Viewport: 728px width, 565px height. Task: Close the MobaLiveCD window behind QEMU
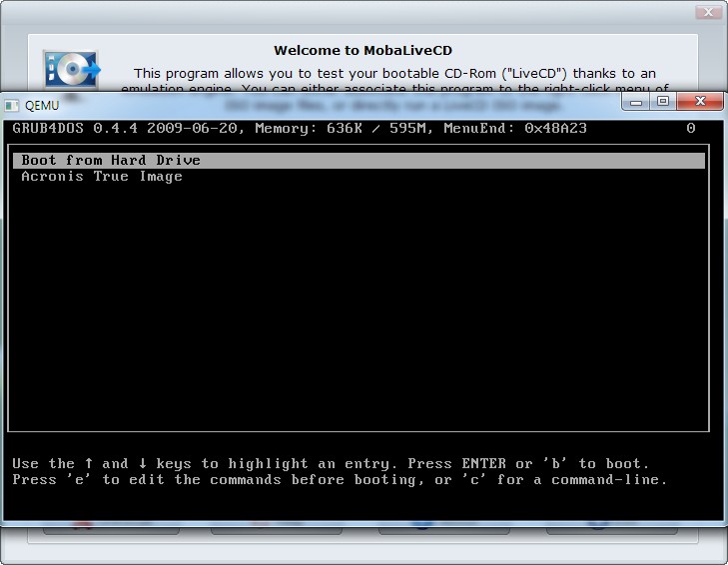(x=708, y=12)
